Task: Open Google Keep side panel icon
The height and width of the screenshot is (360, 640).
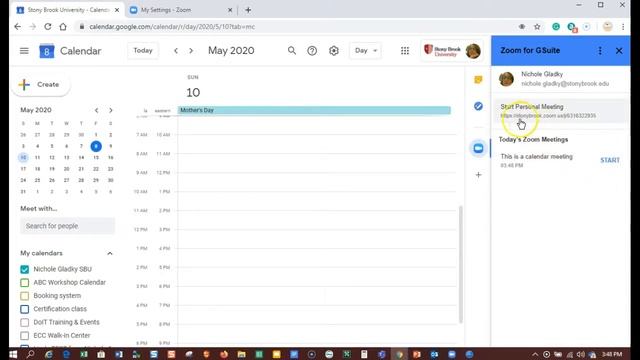Action: [478, 80]
